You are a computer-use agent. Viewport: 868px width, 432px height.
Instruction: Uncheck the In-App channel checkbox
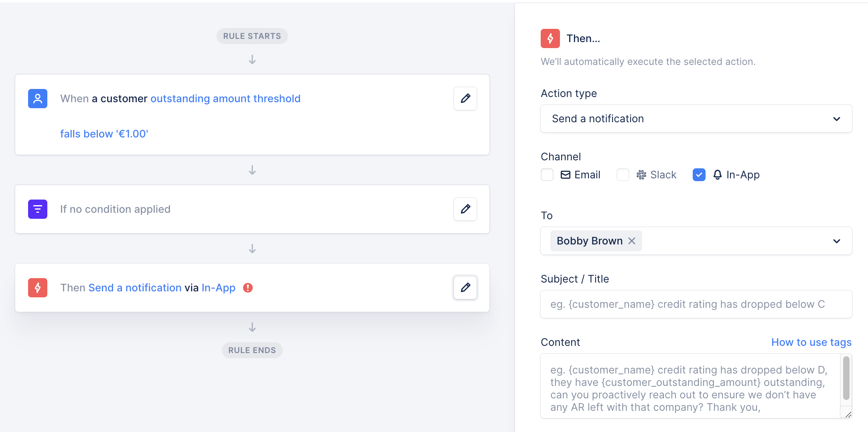tap(699, 174)
